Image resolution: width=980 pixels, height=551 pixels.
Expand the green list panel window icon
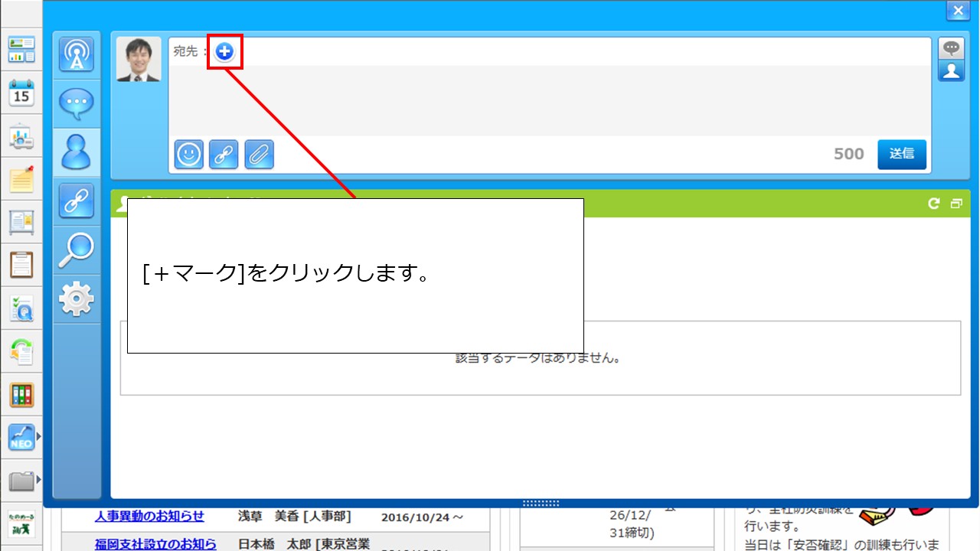coord(955,204)
